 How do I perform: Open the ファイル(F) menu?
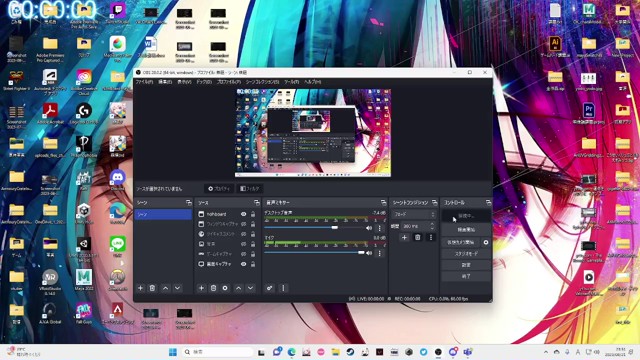pyautogui.click(x=144, y=82)
